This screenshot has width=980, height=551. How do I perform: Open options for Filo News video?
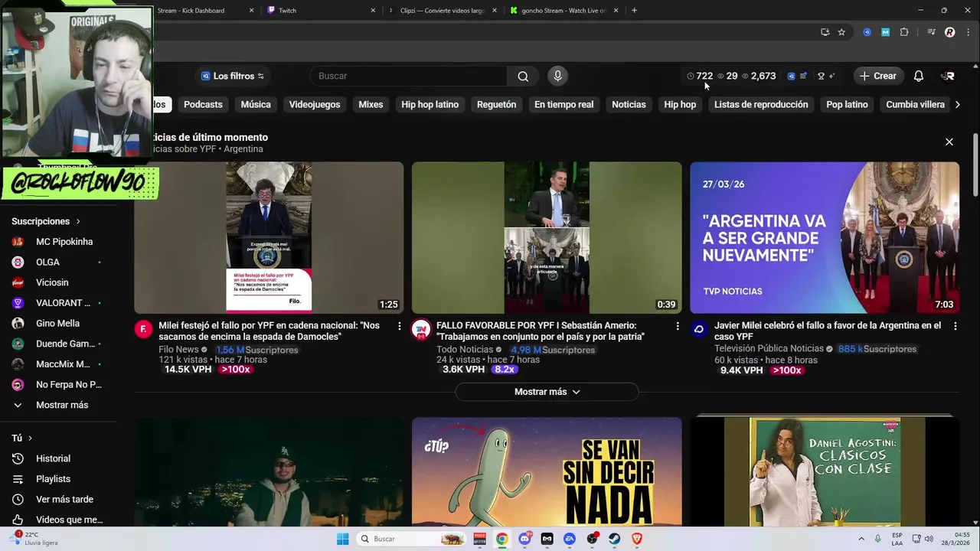(x=399, y=326)
